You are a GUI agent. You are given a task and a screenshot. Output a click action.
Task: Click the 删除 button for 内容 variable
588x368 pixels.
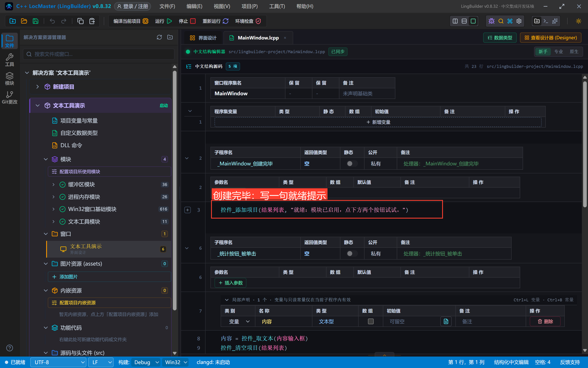coord(545,322)
